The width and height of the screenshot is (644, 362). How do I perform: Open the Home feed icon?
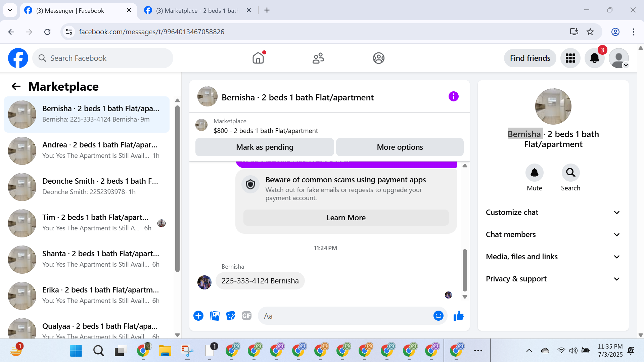point(258,58)
